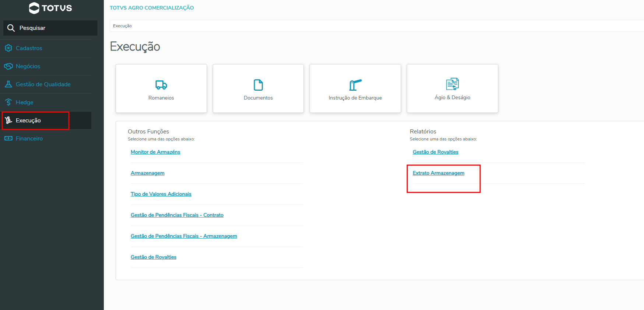Open the Instrução de Embarque card
This screenshot has width=644, height=310.
[x=355, y=88]
